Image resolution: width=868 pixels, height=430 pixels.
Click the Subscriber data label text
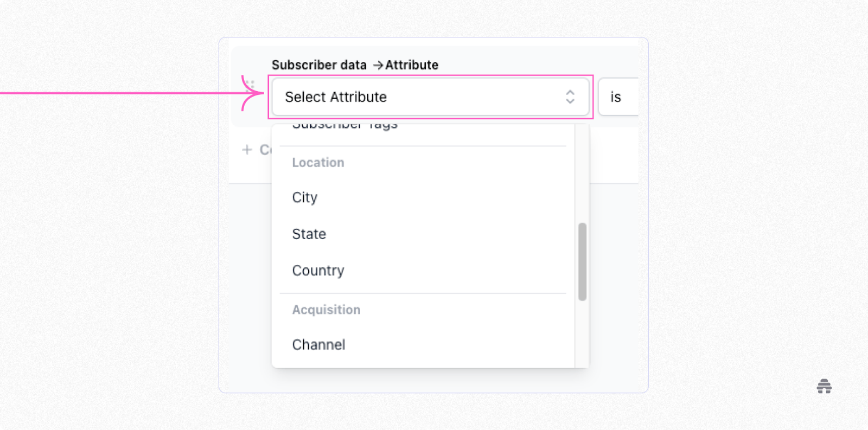click(319, 65)
